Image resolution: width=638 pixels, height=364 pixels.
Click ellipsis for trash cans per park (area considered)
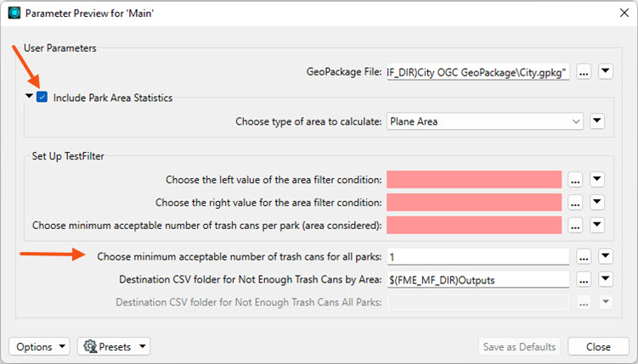click(x=575, y=226)
